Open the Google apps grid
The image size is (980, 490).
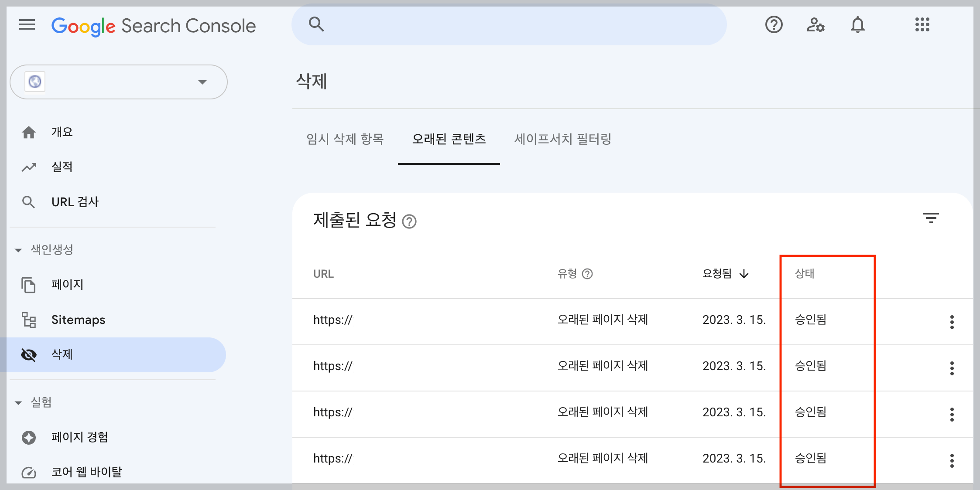coord(922,25)
